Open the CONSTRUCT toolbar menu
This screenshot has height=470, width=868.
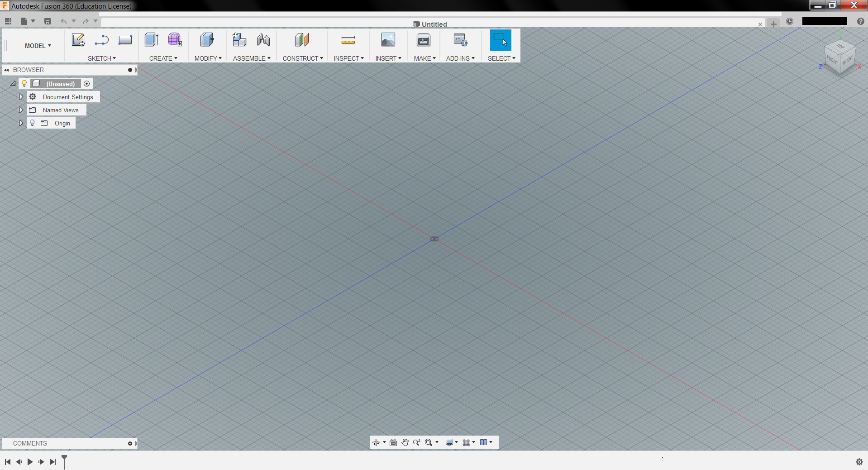(x=302, y=58)
